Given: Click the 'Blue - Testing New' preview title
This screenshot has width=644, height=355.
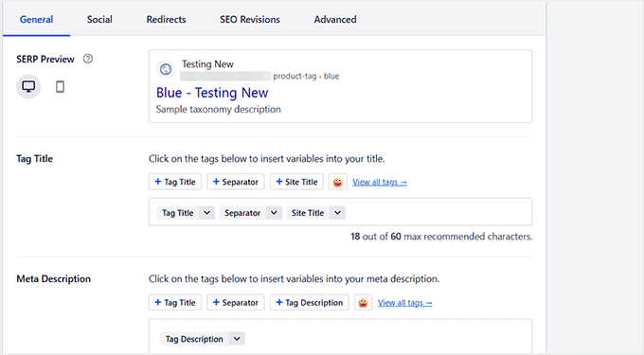Looking at the screenshot, I should [212, 93].
